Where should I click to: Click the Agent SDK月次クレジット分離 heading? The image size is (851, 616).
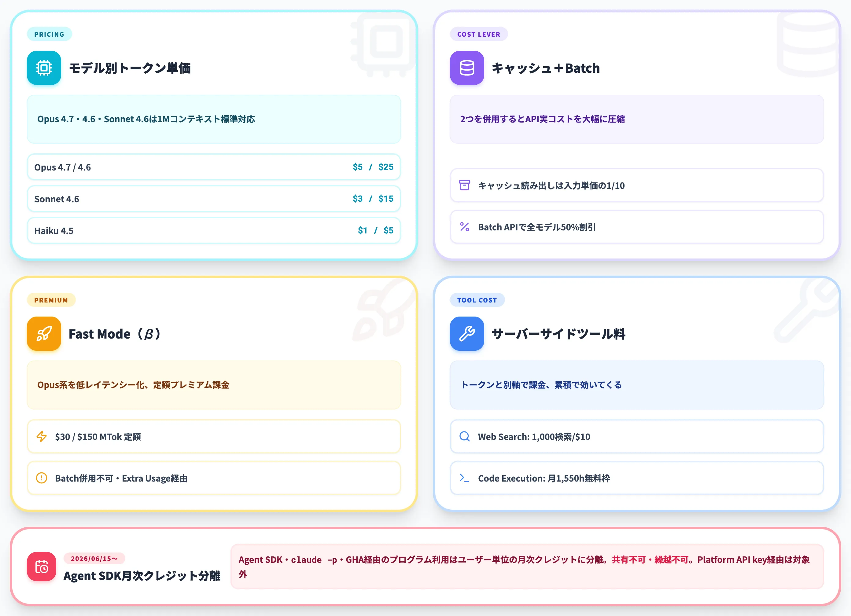click(142, 576)
